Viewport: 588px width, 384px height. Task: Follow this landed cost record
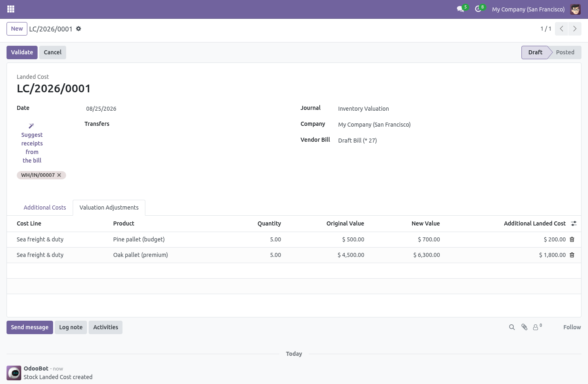coord(572,327)
